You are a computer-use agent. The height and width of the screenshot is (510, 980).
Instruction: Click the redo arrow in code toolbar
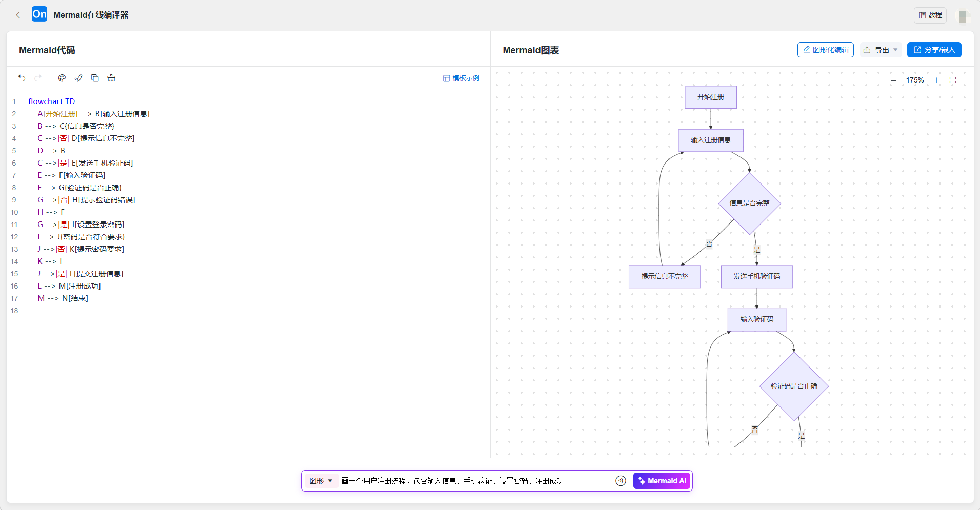tap(38, 78)
